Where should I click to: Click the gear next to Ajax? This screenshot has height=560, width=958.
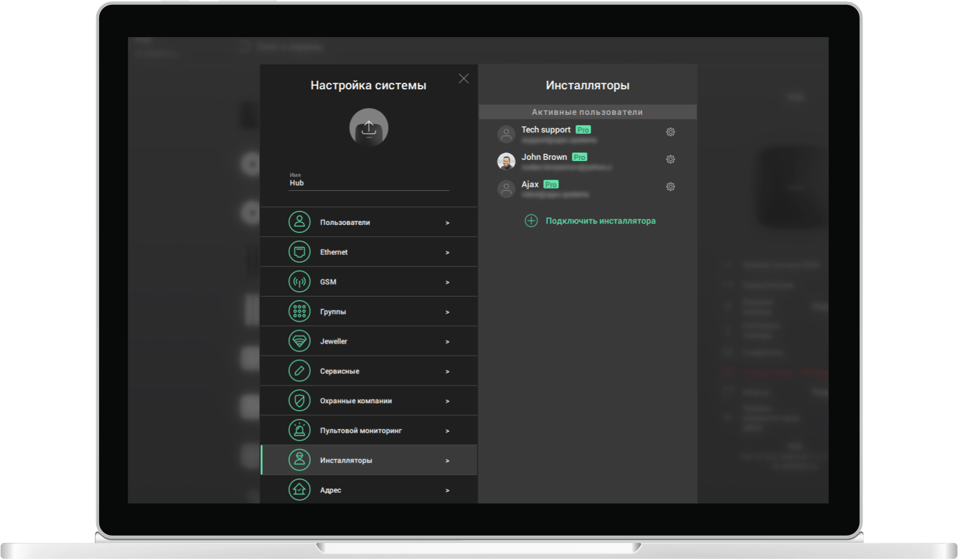(x=670, y=187)
